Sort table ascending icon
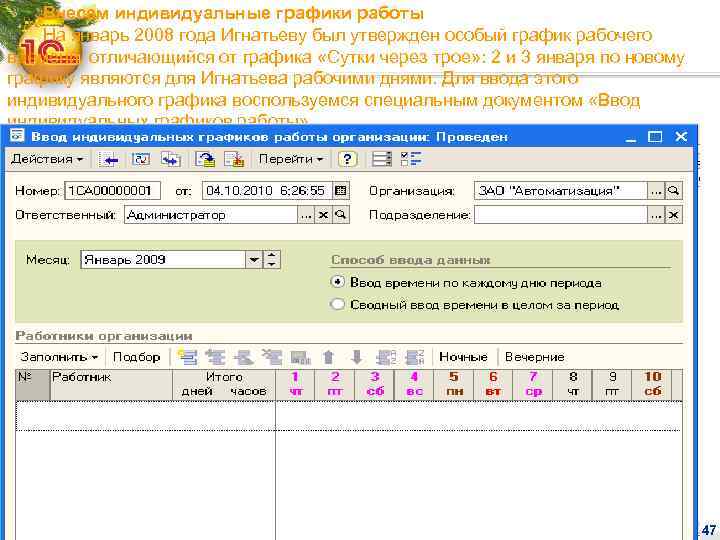Screen dimensions: 720x540 386,357
